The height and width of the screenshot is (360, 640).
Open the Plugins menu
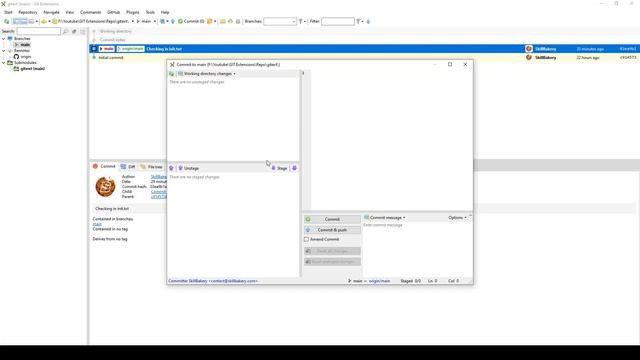pos(133,12)
